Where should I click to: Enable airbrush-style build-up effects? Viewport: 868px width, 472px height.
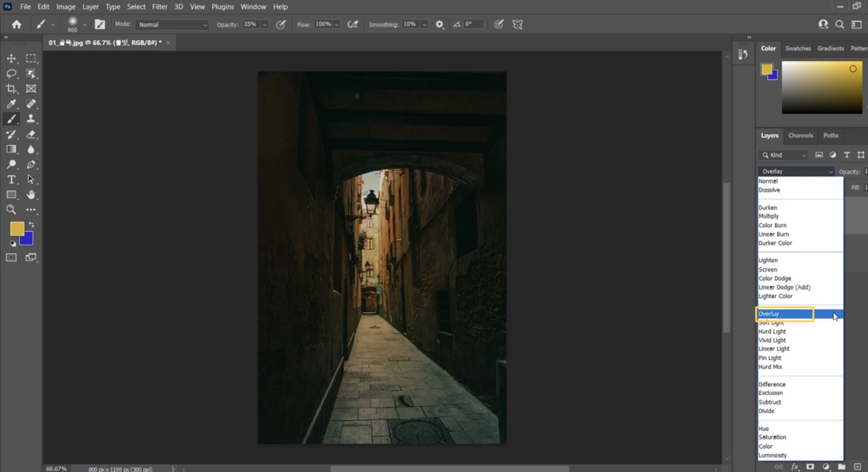tap(353, 25)
